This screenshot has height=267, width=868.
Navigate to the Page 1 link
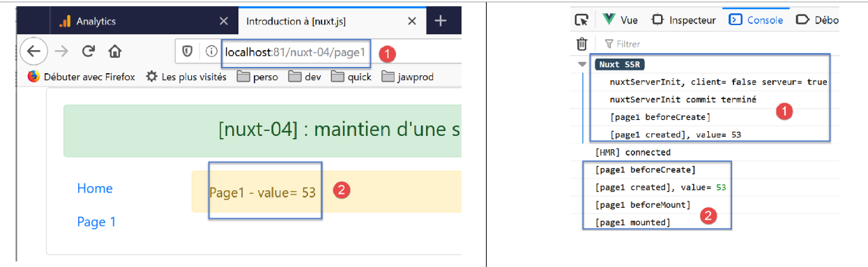click(96, 222)
